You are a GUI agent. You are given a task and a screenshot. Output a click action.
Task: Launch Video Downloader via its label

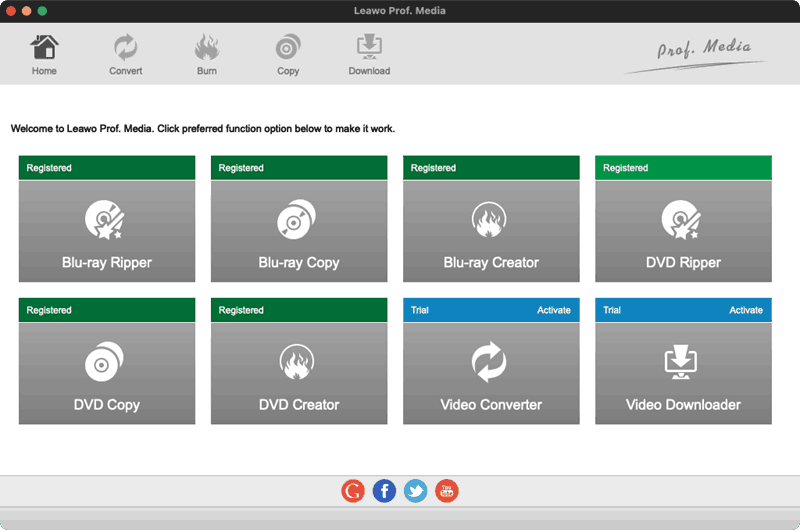(x=683, y=405)
